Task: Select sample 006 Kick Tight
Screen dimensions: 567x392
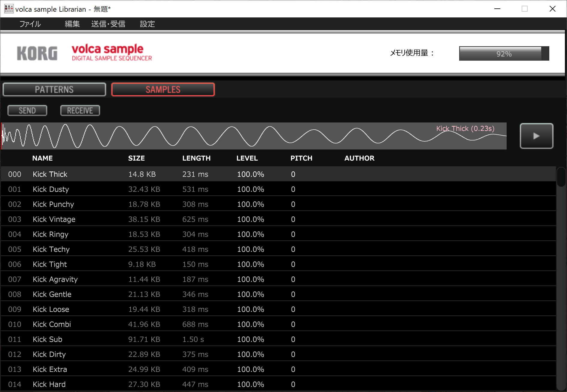Action: (x=278, y=264)
